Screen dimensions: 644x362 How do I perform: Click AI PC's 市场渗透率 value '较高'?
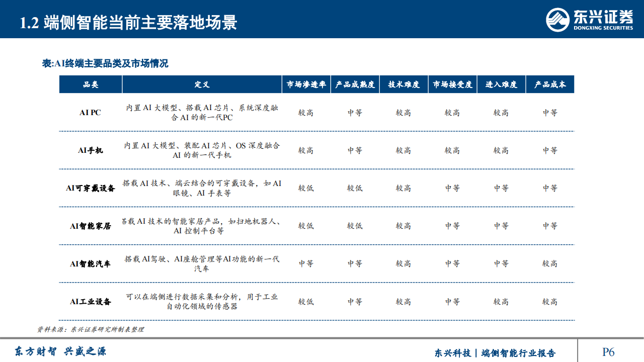click(x=306, y=113)
